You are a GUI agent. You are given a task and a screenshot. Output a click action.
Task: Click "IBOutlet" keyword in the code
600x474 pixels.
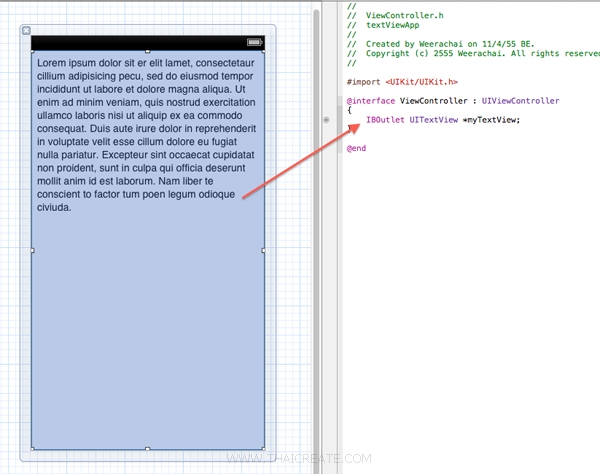point(385,120)
